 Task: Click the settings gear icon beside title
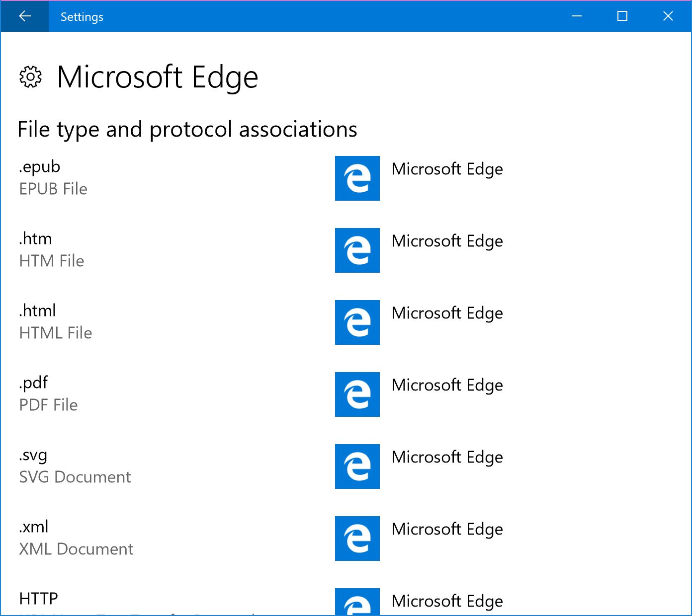coord(31,77)
